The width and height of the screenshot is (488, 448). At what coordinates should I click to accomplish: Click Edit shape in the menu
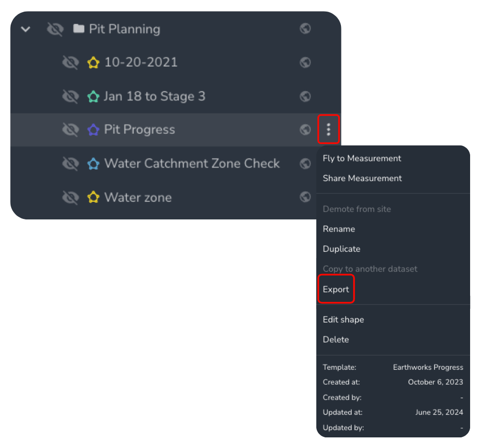click(x=343, y=319)
